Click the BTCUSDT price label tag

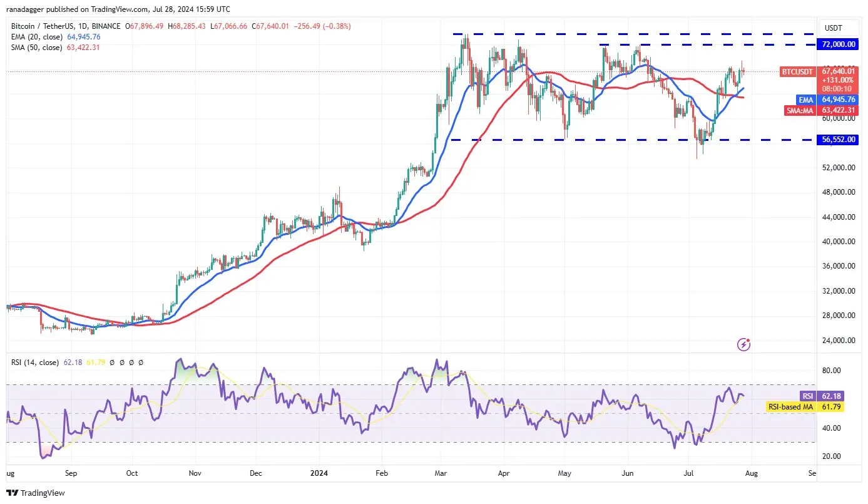798,72
